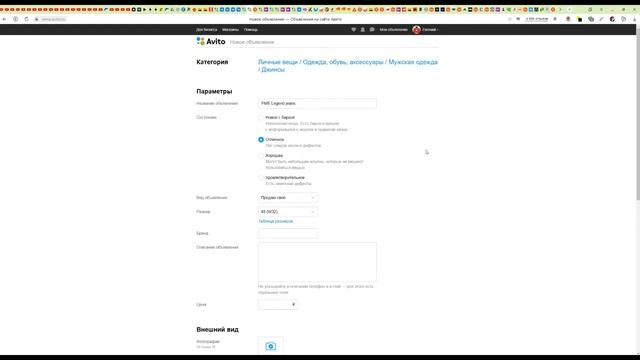Screen dimensions: 640x360
Task: Select the 'Удовлетворительное' condition radio
Action: tap(261, 178)
